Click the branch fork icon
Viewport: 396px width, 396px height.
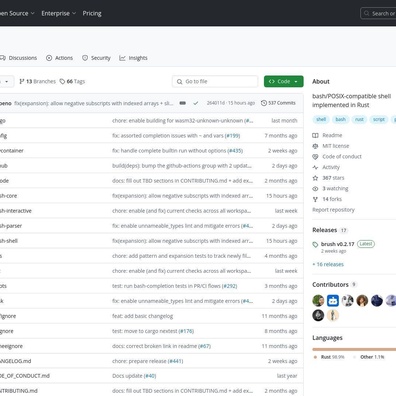(x=22, y=81)
